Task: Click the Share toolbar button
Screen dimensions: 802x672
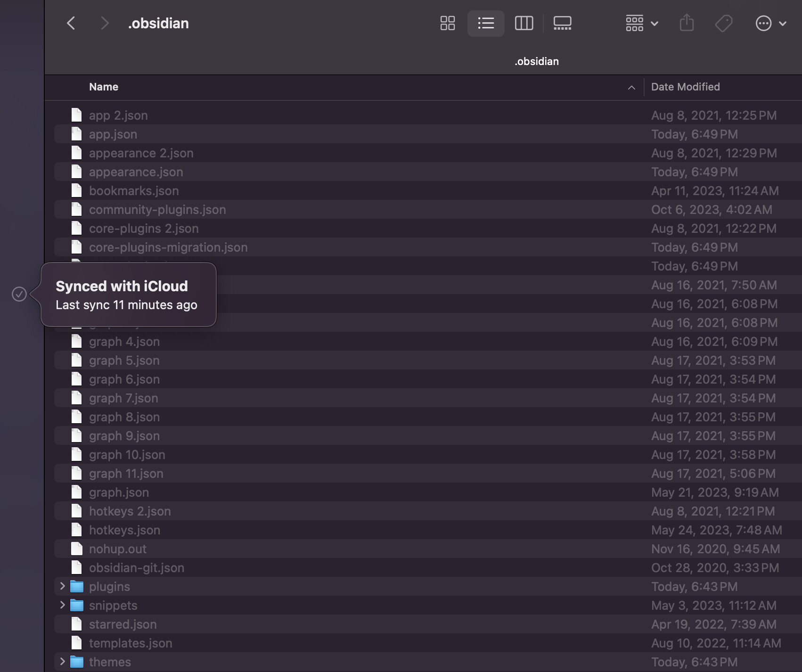Action: point(687,23)
